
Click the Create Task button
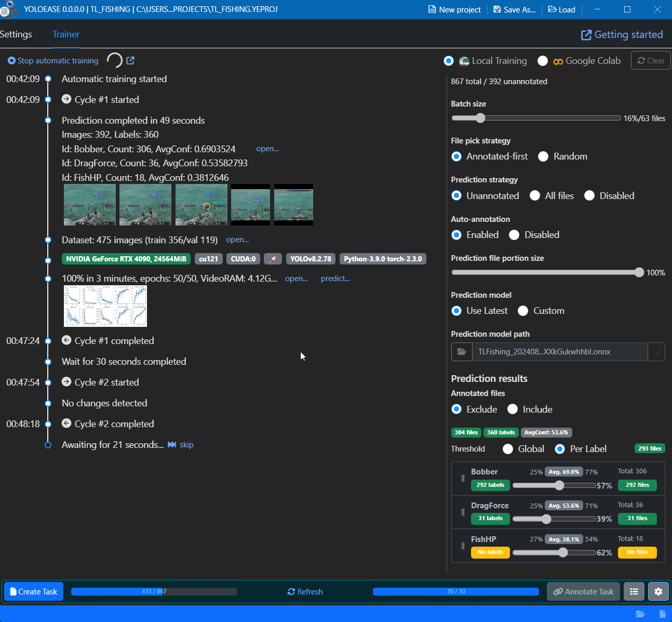tap(34, 591)
